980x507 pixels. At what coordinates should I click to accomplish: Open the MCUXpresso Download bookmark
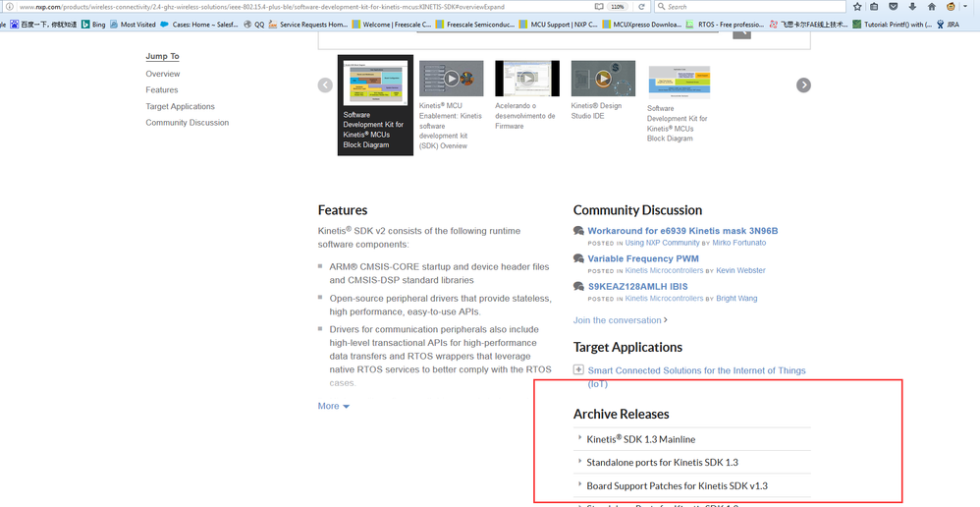coord(642,25)
